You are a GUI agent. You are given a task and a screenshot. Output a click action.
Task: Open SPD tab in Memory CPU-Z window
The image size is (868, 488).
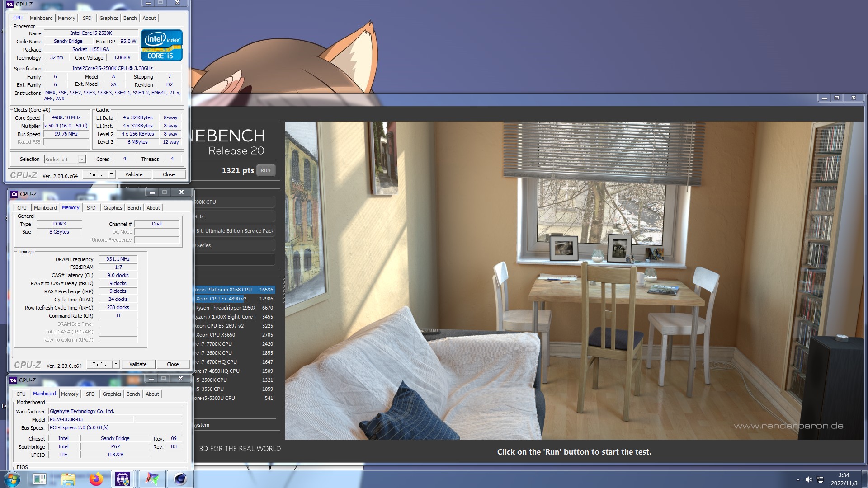pyautogui.click(x=91, y=208)
